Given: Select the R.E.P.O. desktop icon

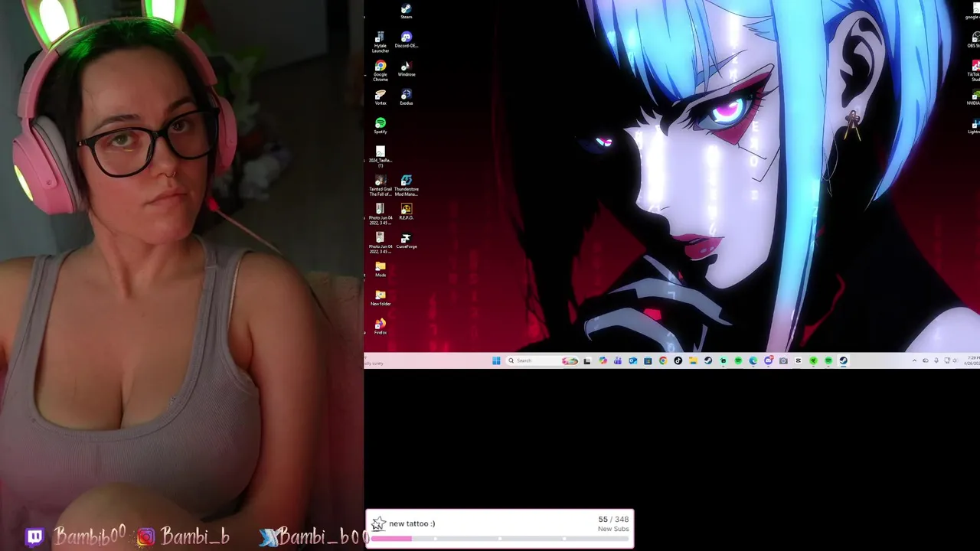Looking at the screenshot, I should click(406, 212).
